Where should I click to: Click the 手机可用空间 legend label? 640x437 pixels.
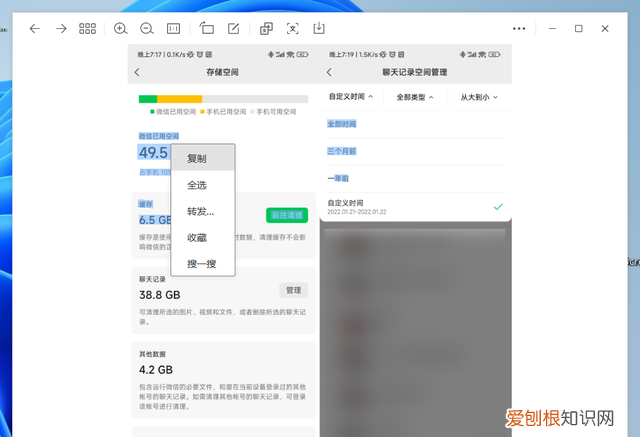tap(276, 111)
